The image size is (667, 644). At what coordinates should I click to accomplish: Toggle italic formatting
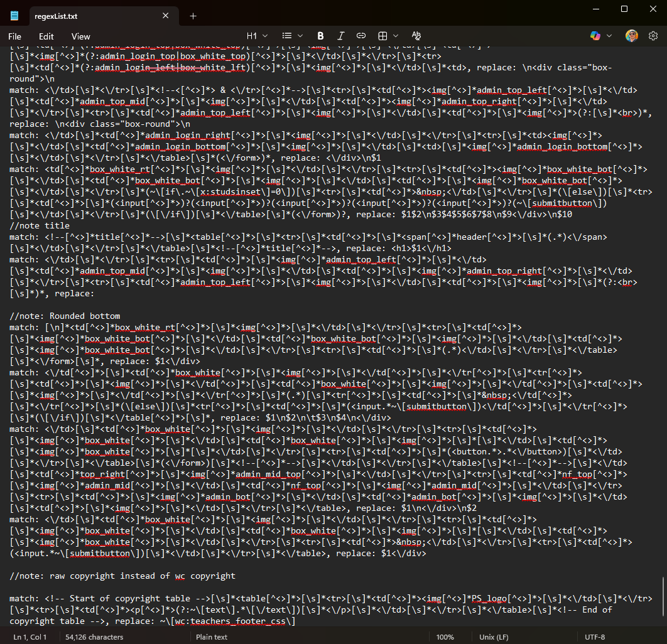pyautogui.click(x=341, y=36)
